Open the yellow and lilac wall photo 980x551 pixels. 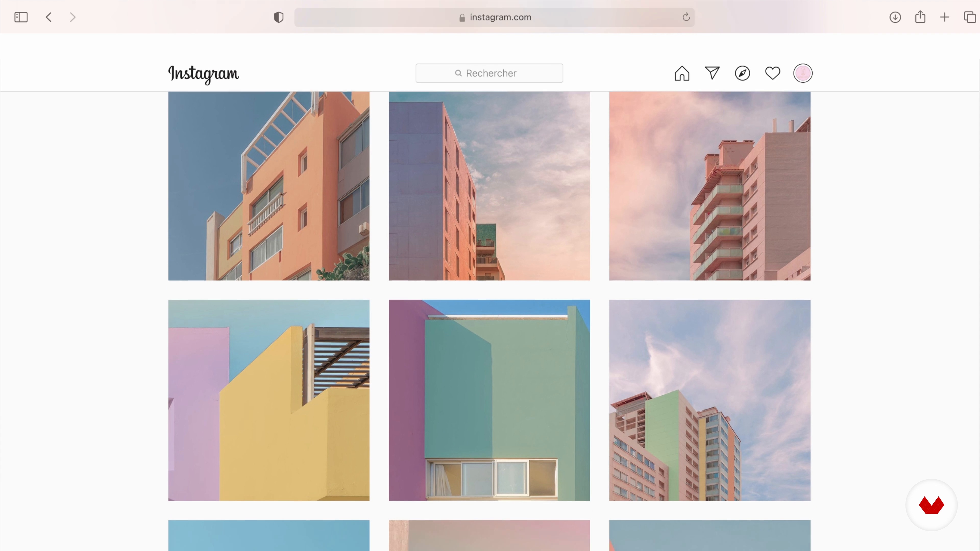coord(269,400)
